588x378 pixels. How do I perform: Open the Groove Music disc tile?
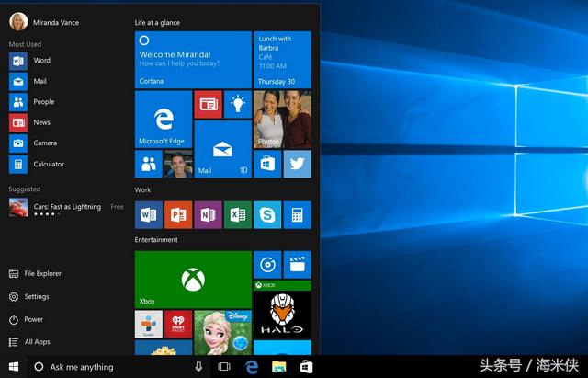pyautogui.click(x=267, y=265)
